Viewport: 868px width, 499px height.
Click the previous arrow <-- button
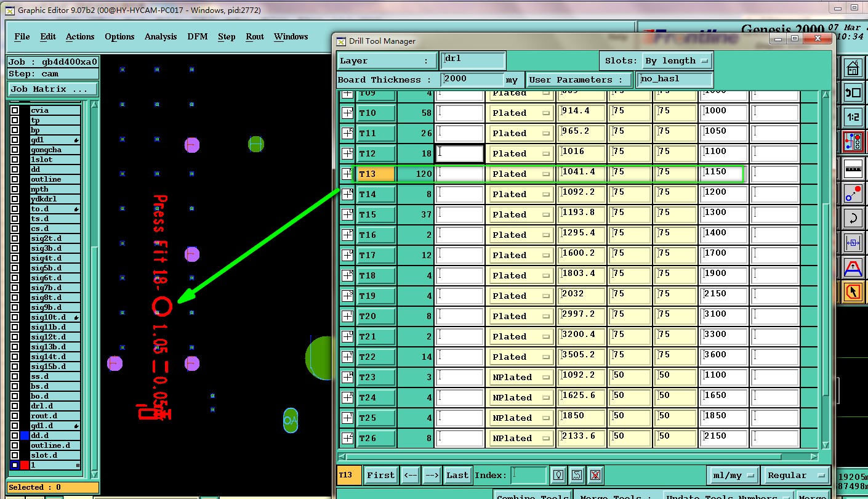[411, 475]
